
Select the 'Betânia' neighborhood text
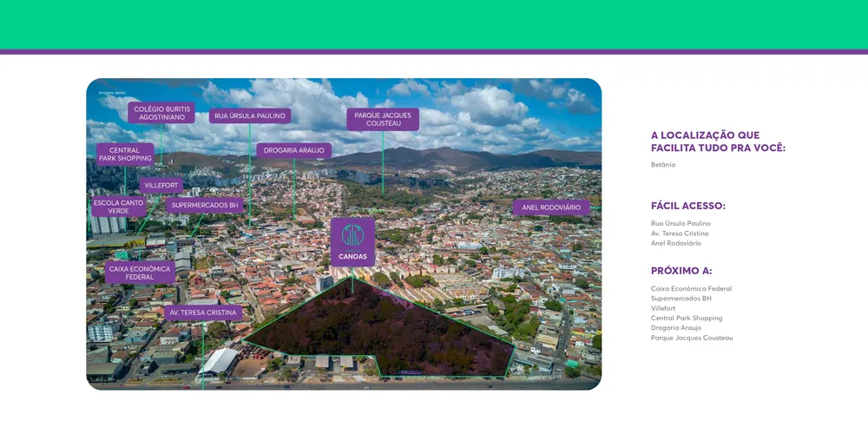pyautogui.click(x=663, y=164)
